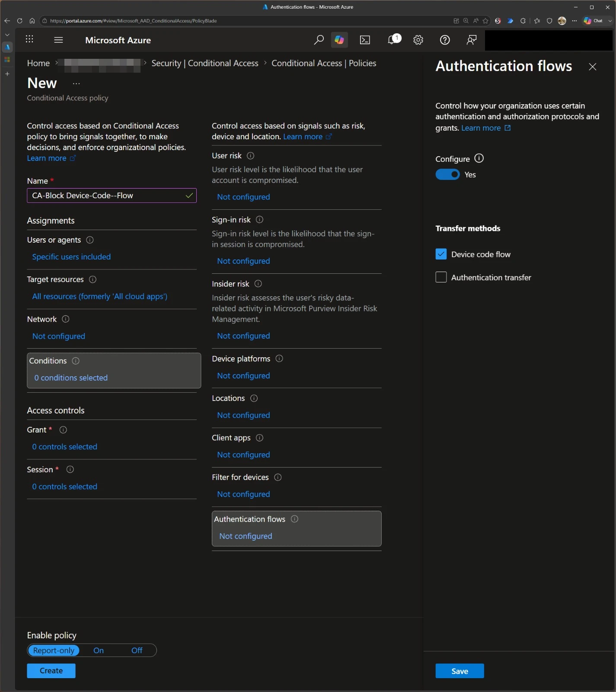
Task: Configure User risk condition
Action: [x=243, y=197]
